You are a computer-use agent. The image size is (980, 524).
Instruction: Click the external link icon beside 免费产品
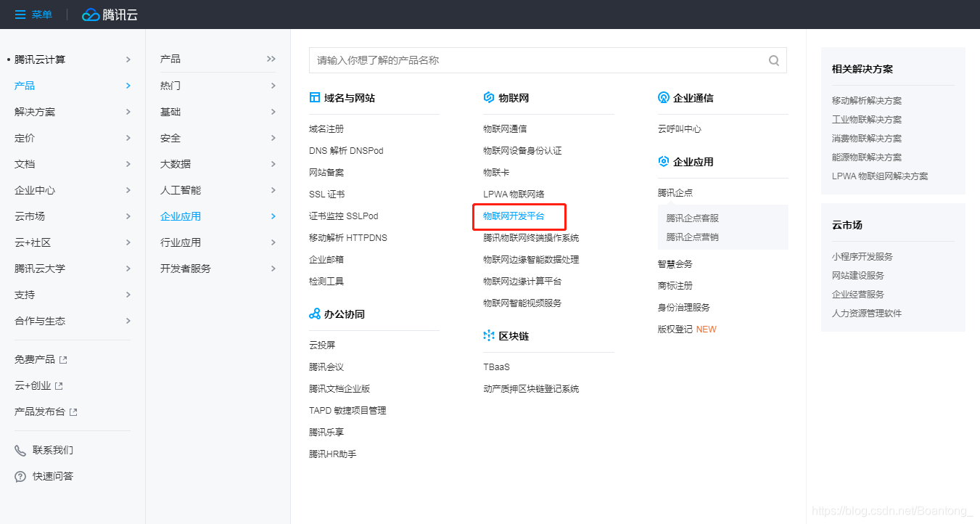63,360
